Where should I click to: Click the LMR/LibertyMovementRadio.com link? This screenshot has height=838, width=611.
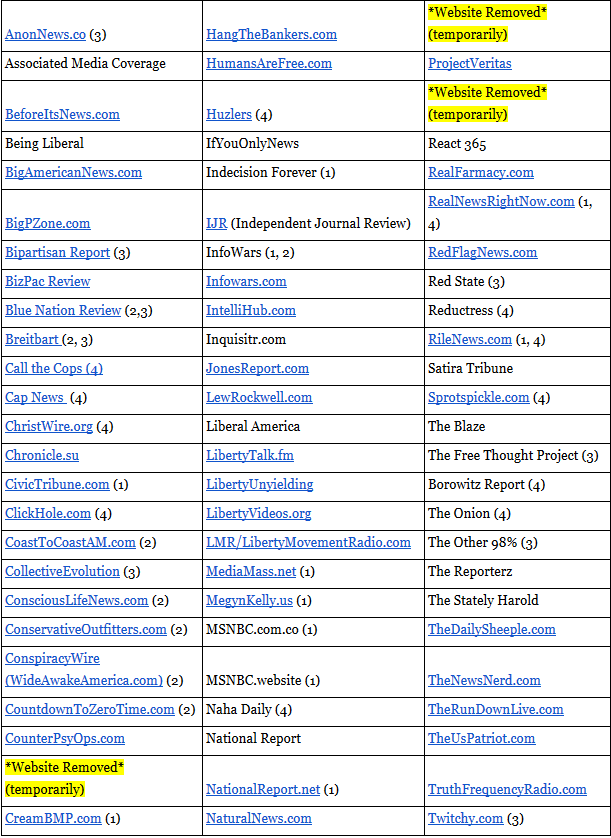coord(308,542)
